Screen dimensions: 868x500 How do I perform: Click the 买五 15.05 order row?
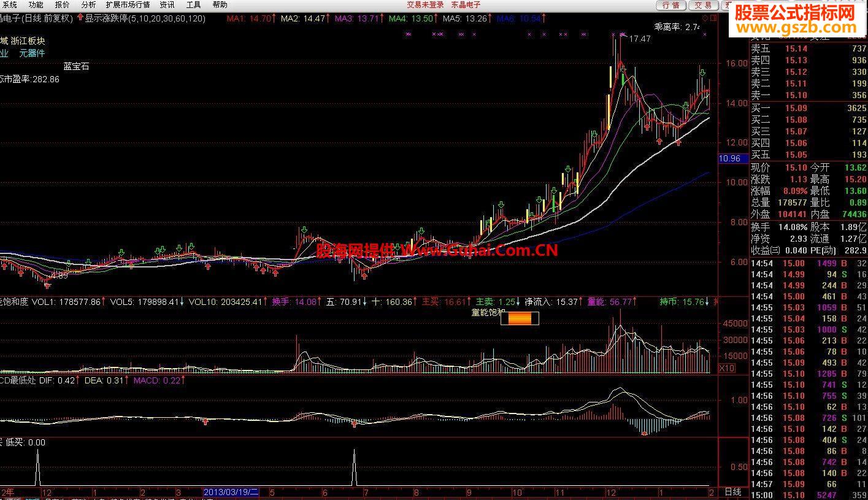[x=809, y=155]
